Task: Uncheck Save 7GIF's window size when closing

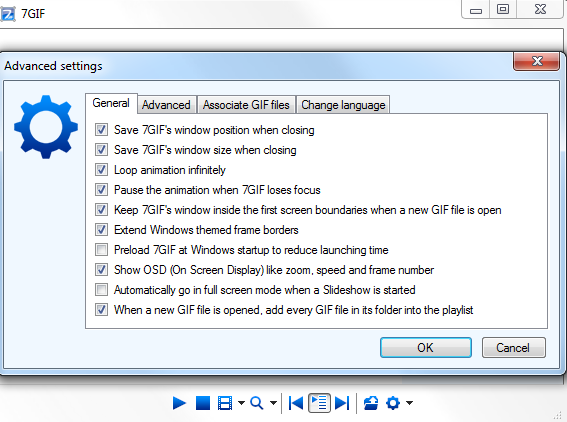Action: 101,150
